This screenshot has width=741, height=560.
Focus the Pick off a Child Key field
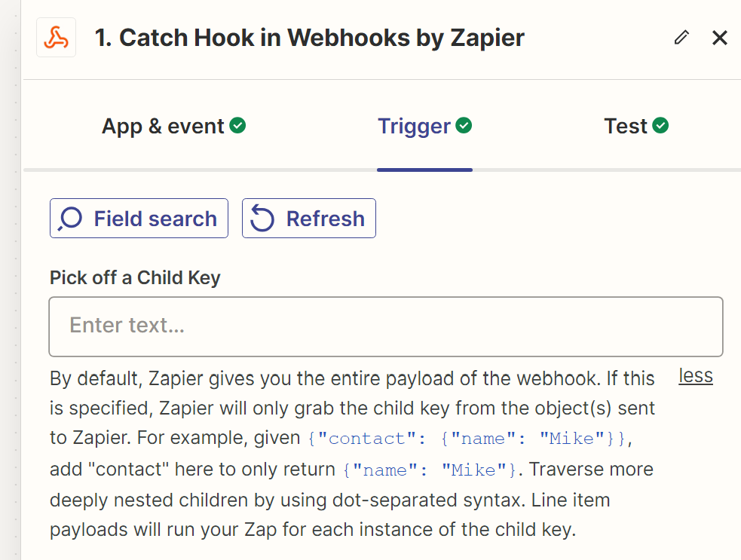[386, 326]
